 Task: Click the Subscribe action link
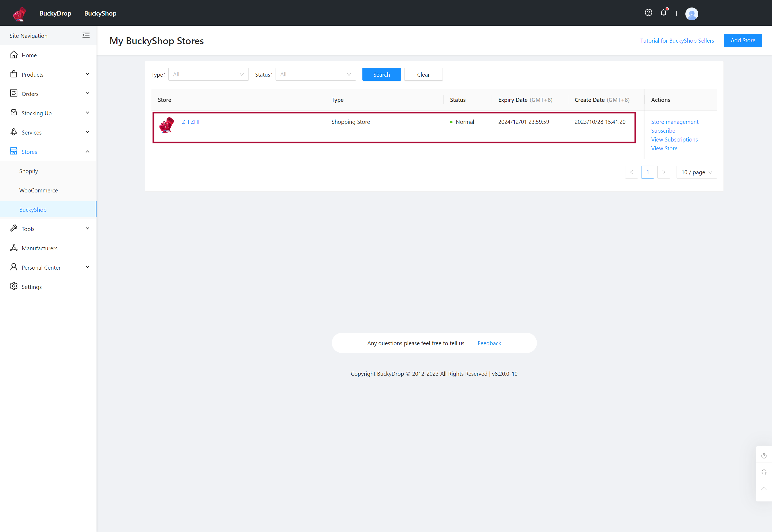663,130
